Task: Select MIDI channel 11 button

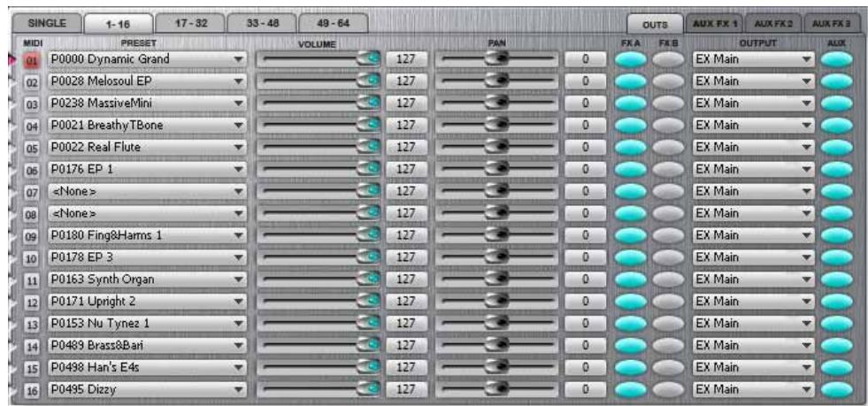Action: [x=32, y=280]
